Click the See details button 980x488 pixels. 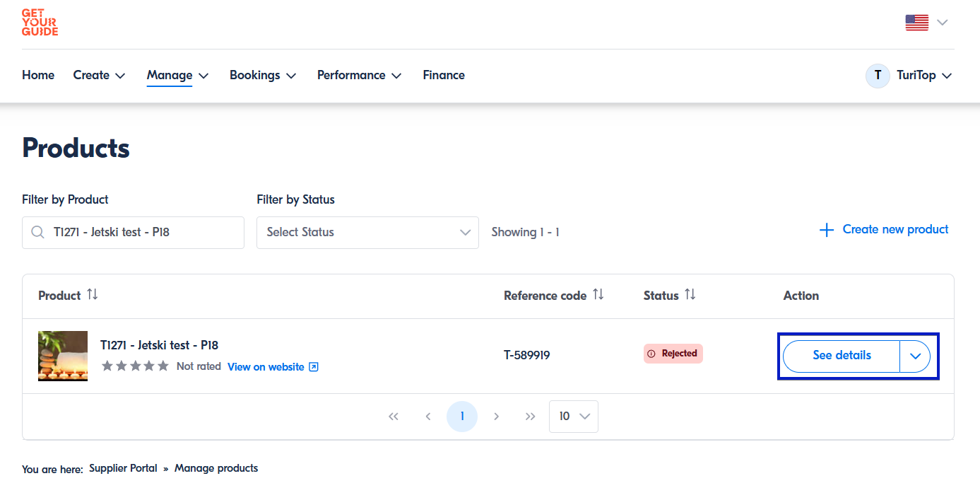tap(841, 356)
